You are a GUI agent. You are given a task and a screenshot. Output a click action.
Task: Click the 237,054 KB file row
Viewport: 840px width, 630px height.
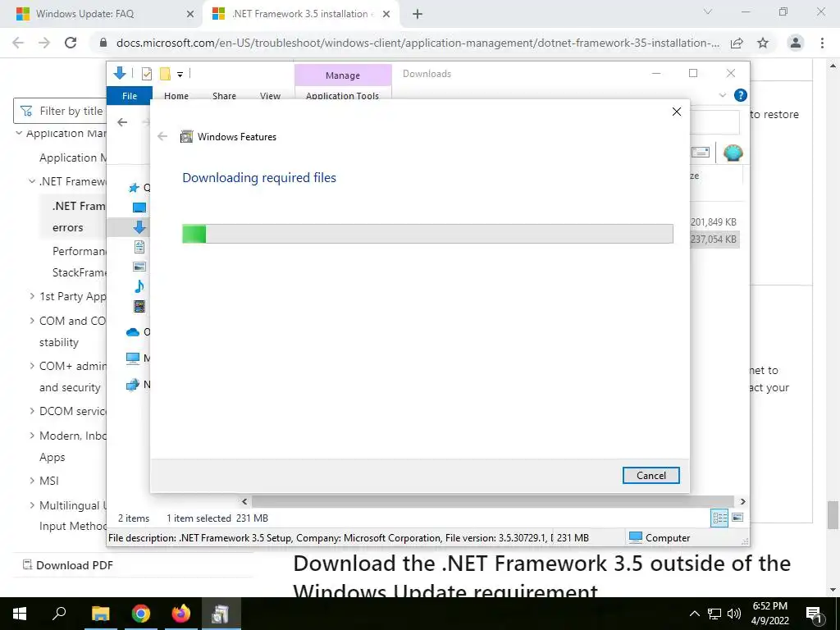(714, 239)
